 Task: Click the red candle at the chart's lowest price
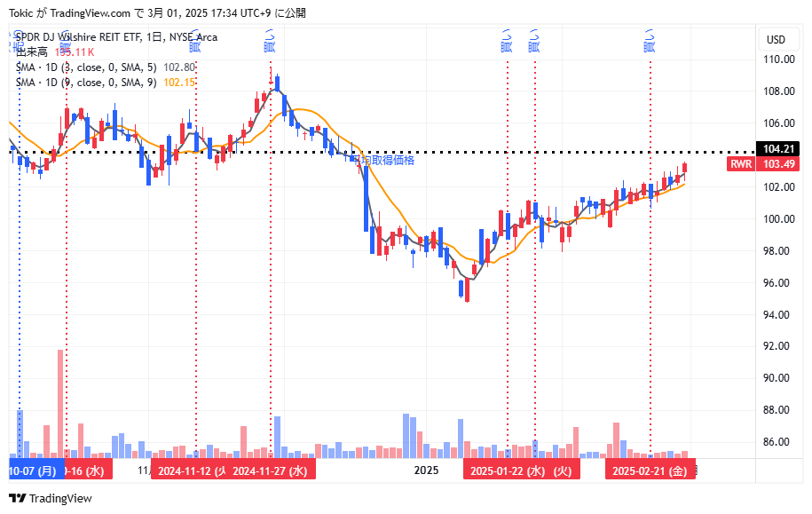[467, 289]
